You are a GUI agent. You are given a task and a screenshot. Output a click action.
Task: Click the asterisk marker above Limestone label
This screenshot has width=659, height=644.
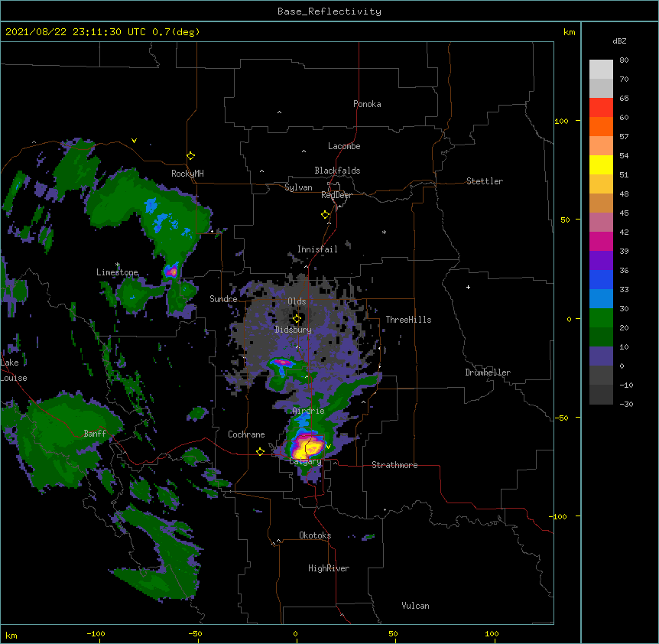118,265
